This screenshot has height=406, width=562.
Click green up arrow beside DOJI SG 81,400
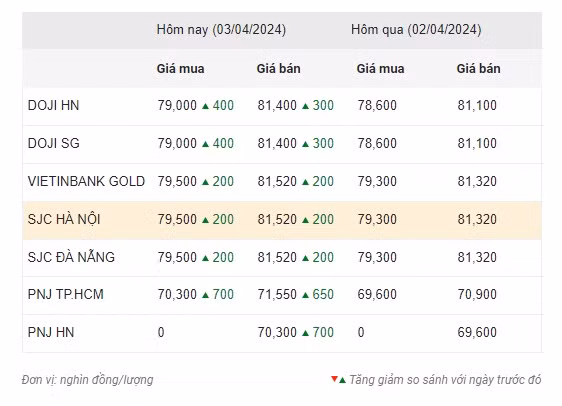pos(305,144)
